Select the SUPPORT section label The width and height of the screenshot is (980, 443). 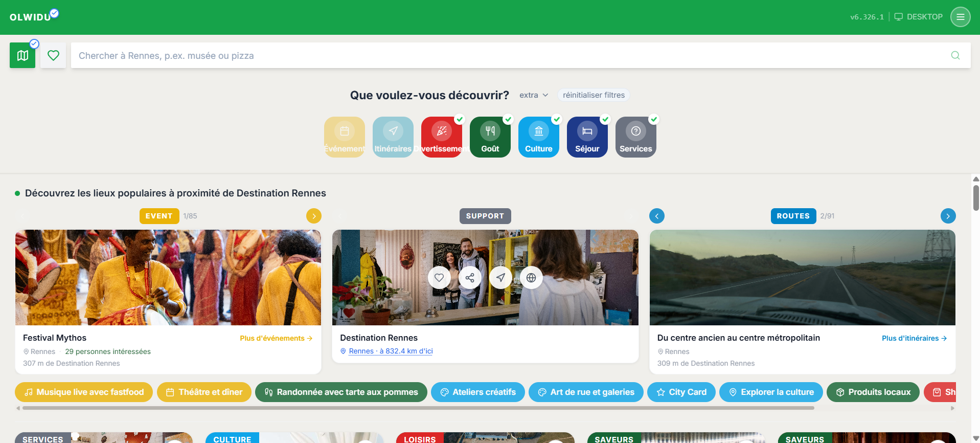pyautogui.click(x=485, y=216)
